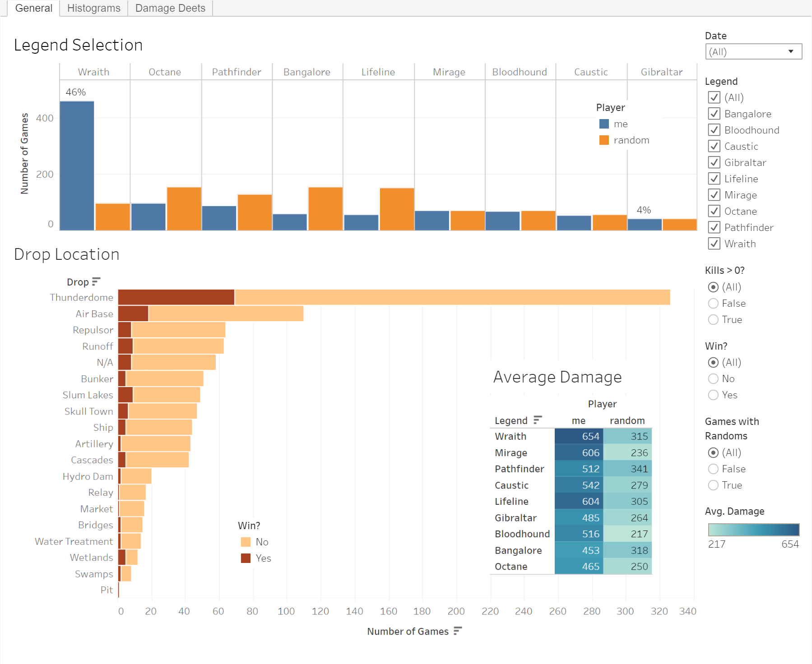Click the Wraith 'me' 654 damage cell
The image size is (812, 664).
pyautogui.click(x=579, y=436)
